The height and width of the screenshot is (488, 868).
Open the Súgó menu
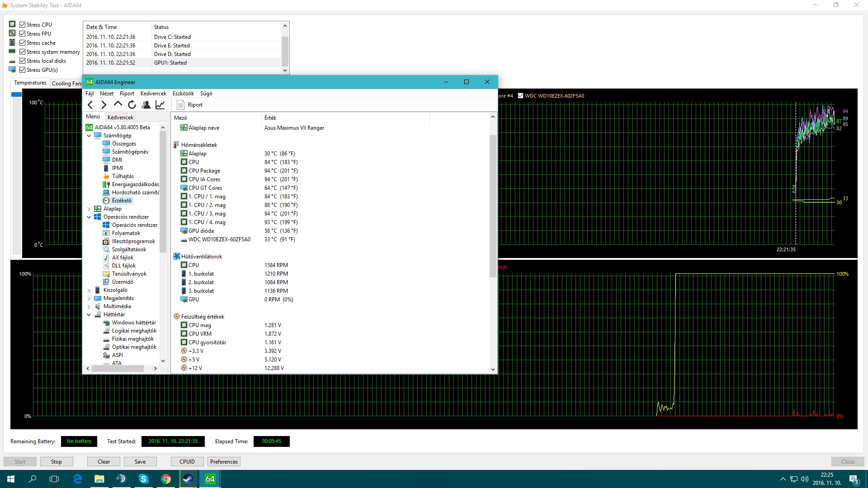coord(206,94)
